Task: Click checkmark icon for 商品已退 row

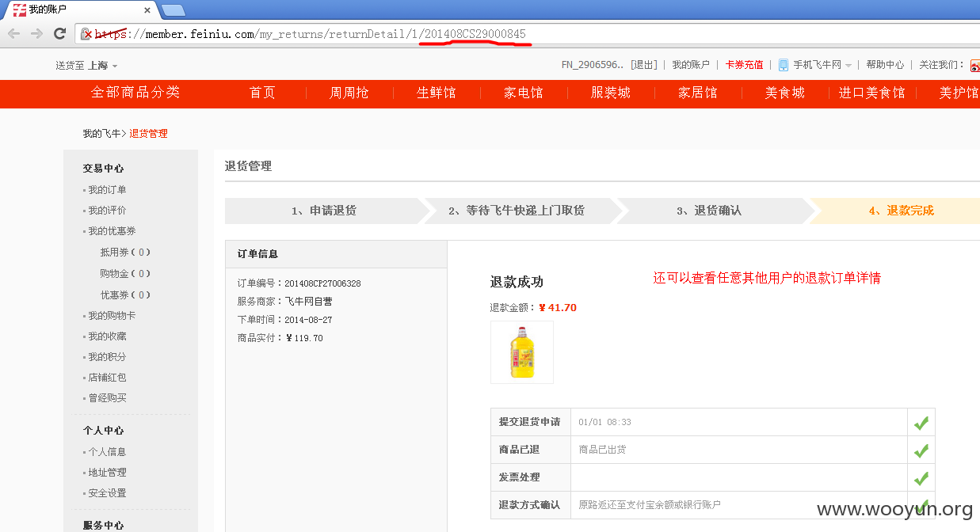Action: (x=921, y=450)
